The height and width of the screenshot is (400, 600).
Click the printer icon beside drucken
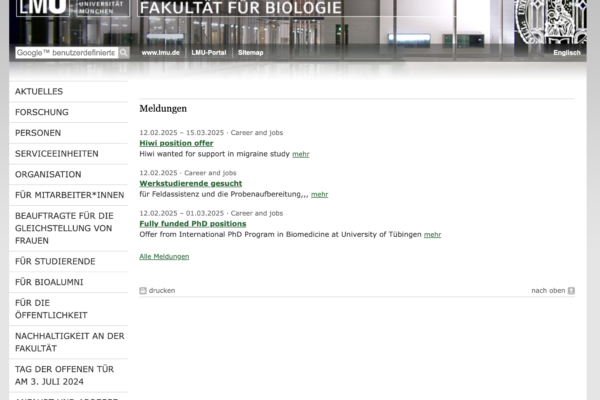(x=143, y=291)
